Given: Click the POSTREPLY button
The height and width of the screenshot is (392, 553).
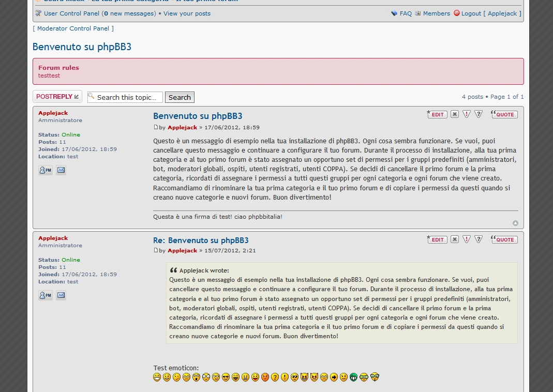Looking at the screenshot, I should [x=57, y=97].
